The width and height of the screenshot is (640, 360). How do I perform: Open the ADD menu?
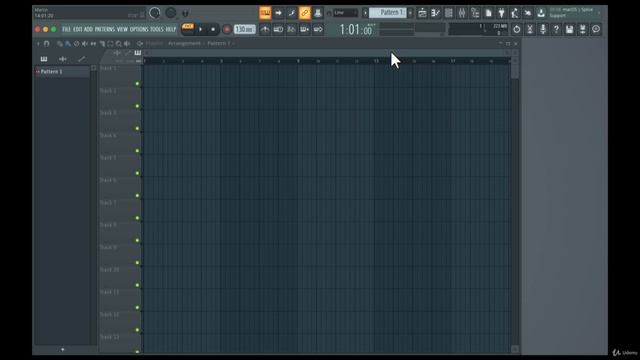pos(88,29)
